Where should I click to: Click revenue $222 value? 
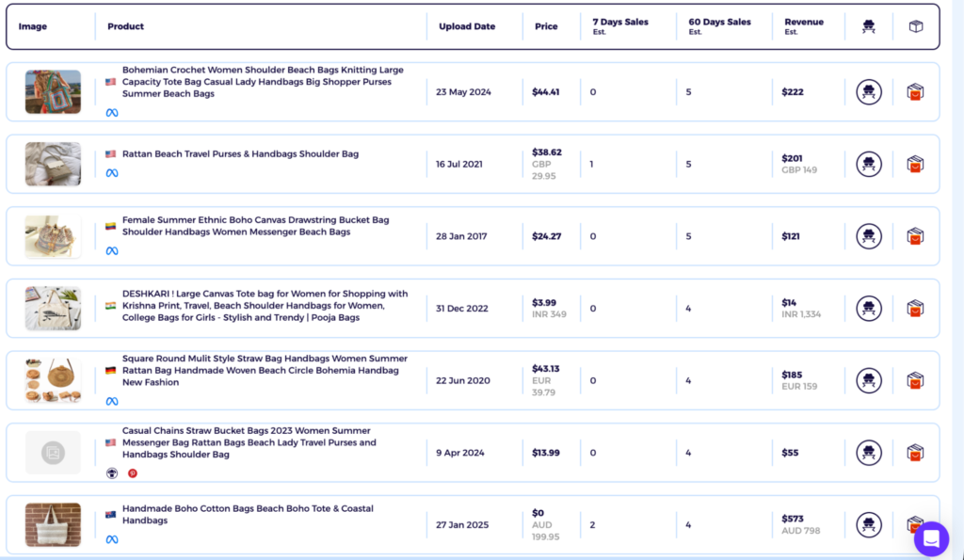point(793,92)
